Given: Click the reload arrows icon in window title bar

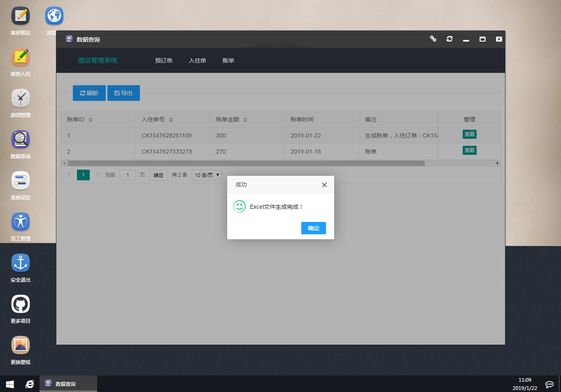Looking at the screenshot, I should [x=449, y=39].
